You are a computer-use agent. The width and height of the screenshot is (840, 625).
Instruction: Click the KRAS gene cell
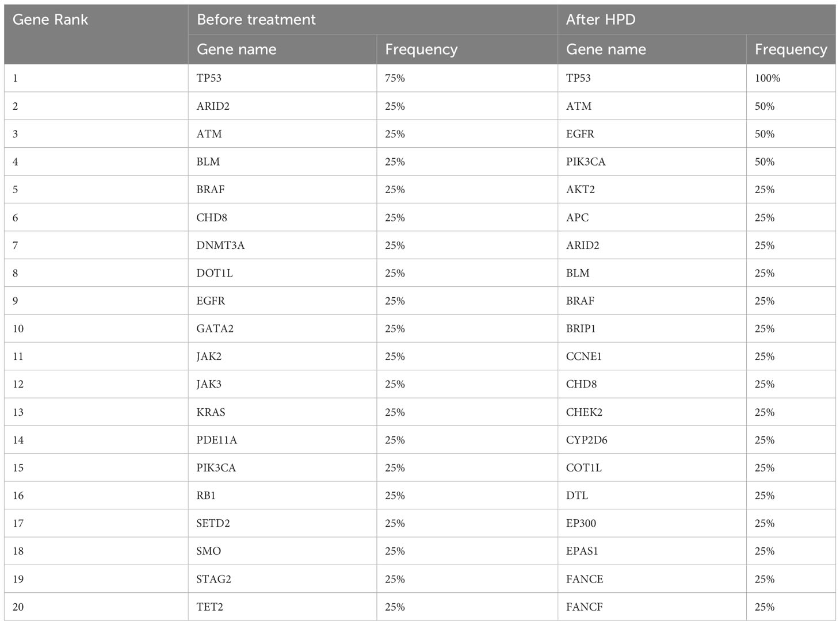[282, 412]
